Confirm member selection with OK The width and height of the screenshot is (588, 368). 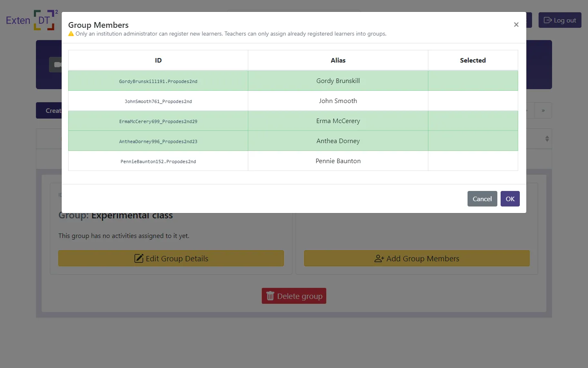point(510,199)
